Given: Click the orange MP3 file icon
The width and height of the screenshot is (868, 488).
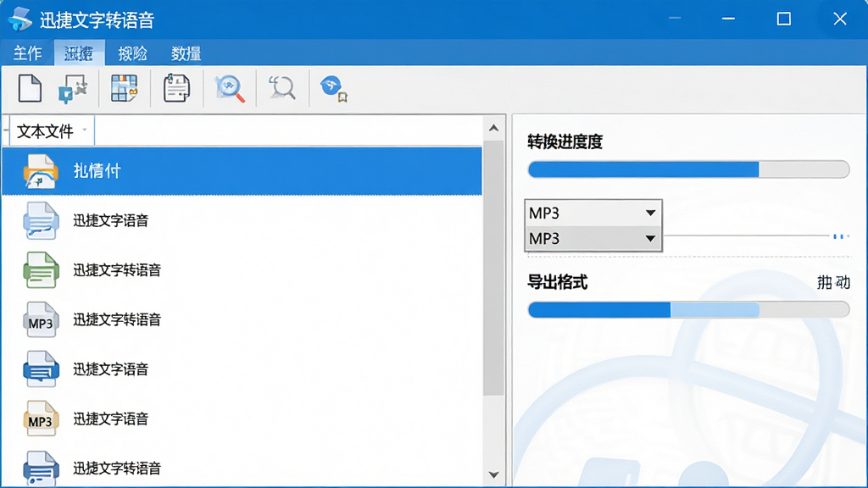Looking at the screenshot, I should (x=41, y=419).
